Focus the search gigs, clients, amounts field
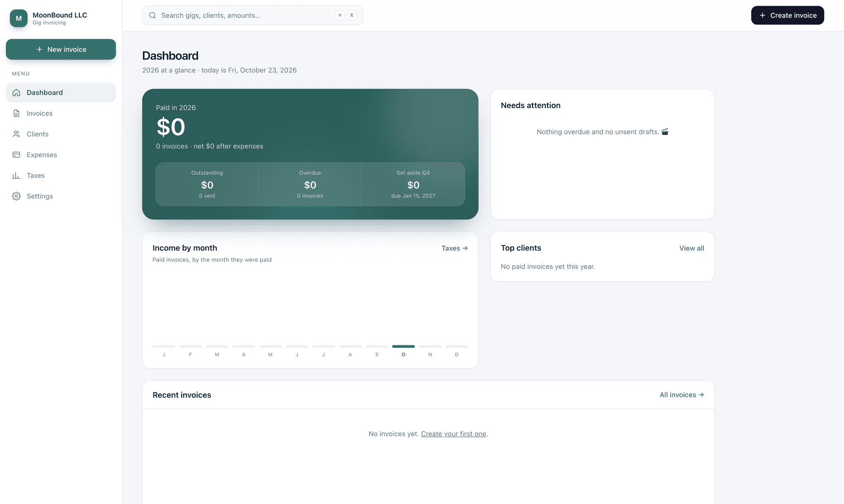 point(253,16)
